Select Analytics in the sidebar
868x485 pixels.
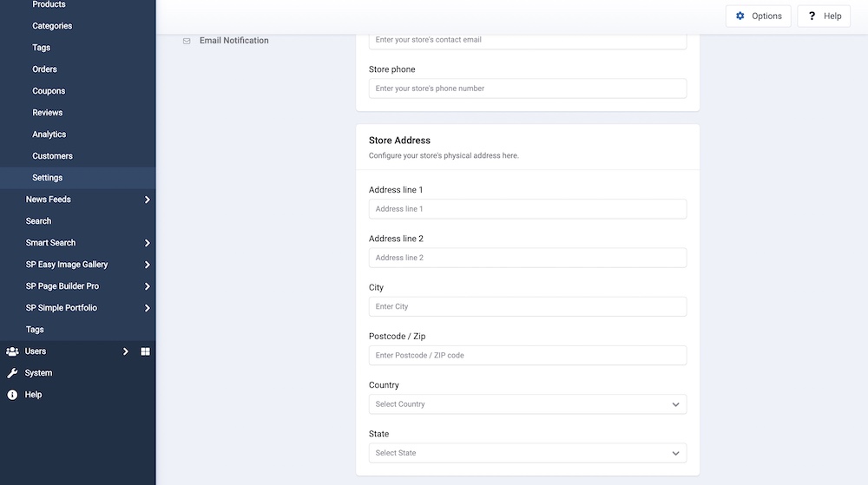[49, 134]
